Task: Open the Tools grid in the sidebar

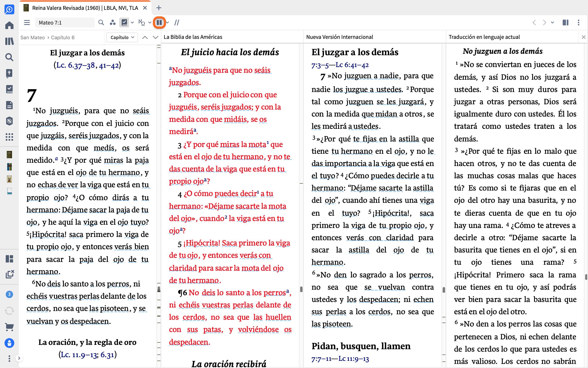Action: click(x=9, y=137)
